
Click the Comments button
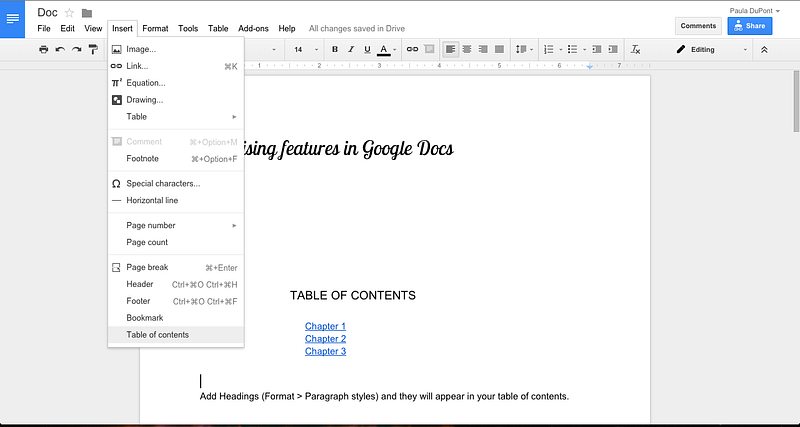[698, 26]
